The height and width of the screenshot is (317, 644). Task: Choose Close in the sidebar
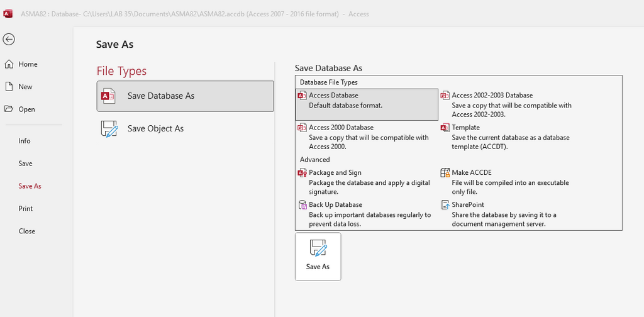click(26, 231)
